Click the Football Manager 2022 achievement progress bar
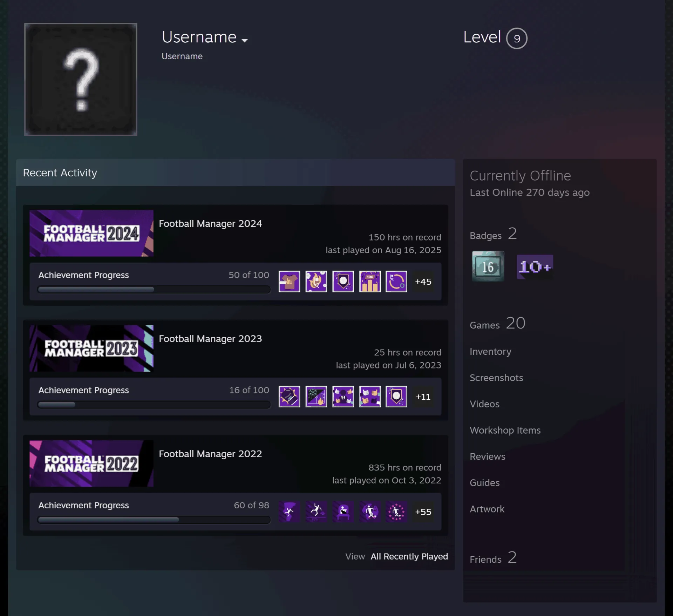Image resolution: width=673 pixels, height=616 pixels. 154,520
